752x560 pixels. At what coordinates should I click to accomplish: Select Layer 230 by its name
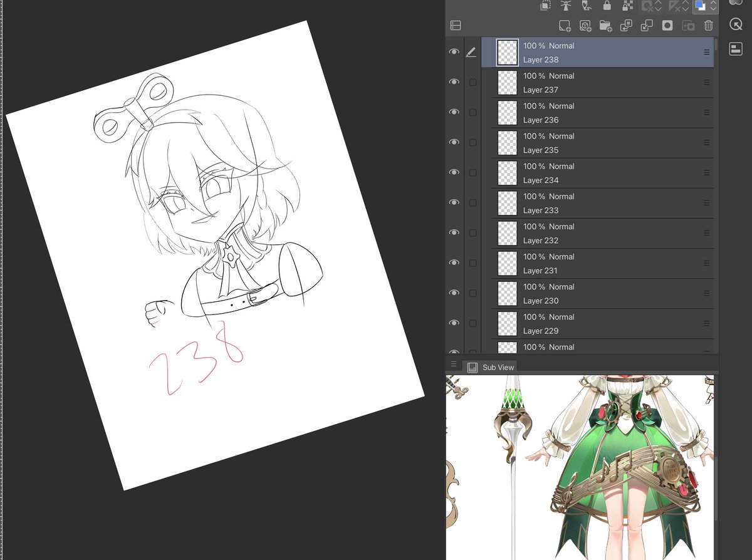(x=541, y=300)
